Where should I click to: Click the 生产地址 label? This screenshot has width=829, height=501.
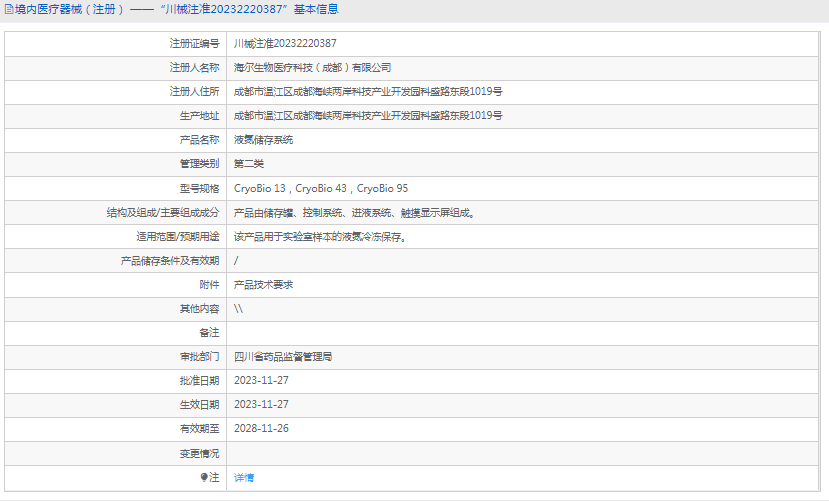[199, 116]
